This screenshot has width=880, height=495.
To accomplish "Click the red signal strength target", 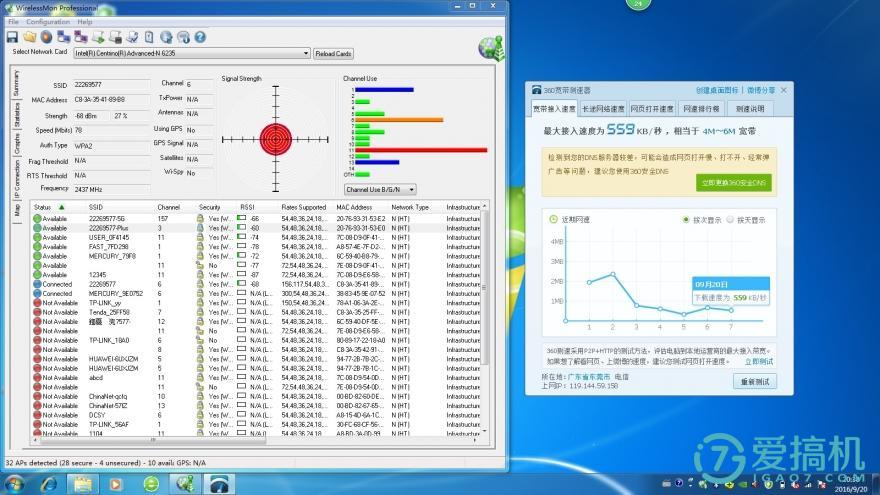I will click(276, 139).
